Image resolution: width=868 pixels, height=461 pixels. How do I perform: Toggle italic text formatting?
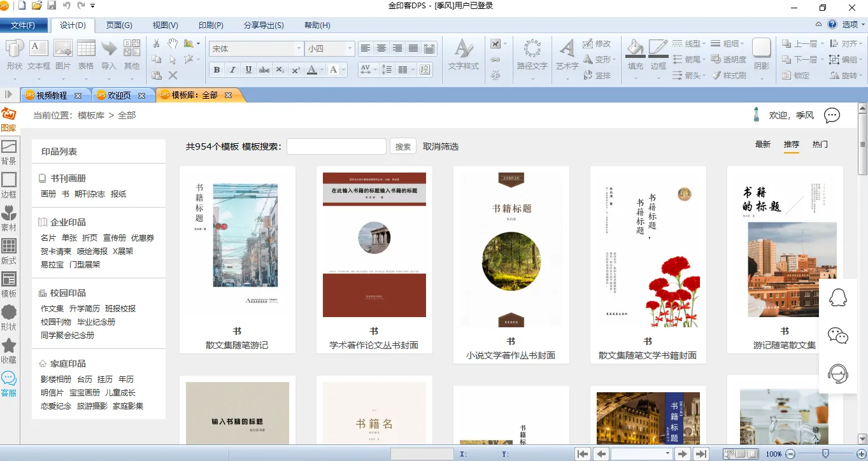click(x=232, y=70)
